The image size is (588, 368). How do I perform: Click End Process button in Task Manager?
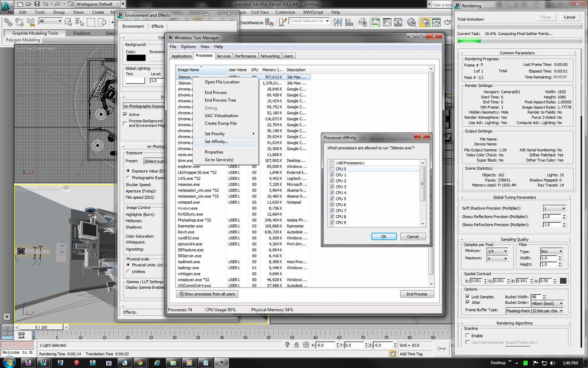417,294
